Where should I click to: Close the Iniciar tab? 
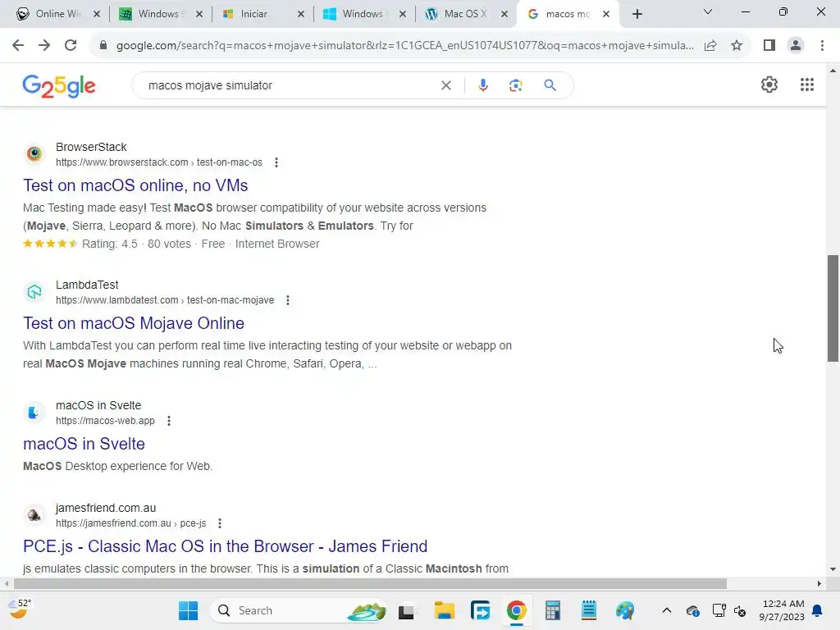[x=301, y=14]
